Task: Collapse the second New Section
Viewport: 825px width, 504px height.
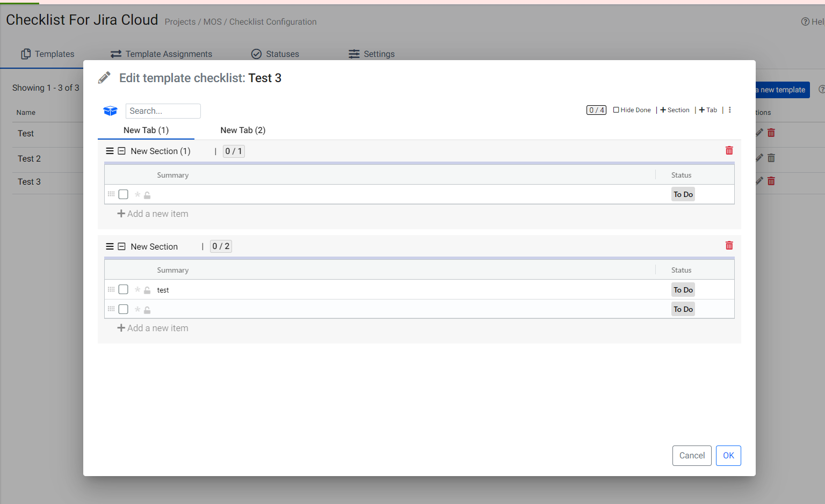Action: (121, 246)
